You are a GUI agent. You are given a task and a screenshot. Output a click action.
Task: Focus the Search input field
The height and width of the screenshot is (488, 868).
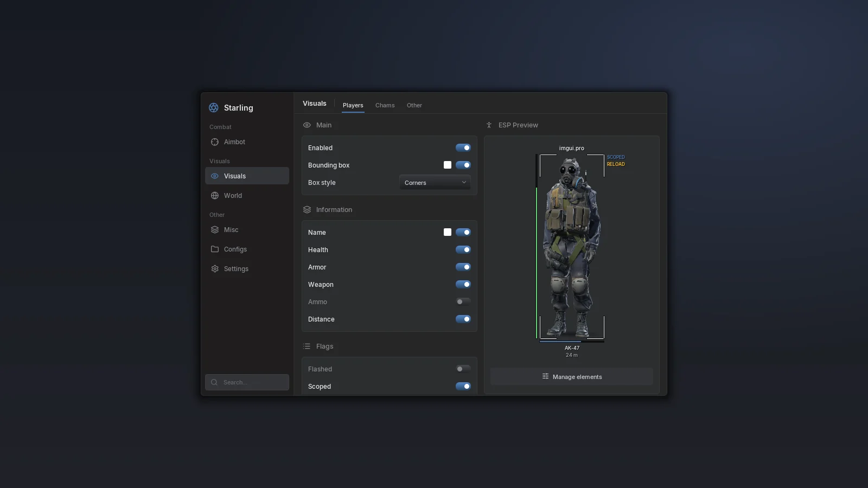(247, 382)
